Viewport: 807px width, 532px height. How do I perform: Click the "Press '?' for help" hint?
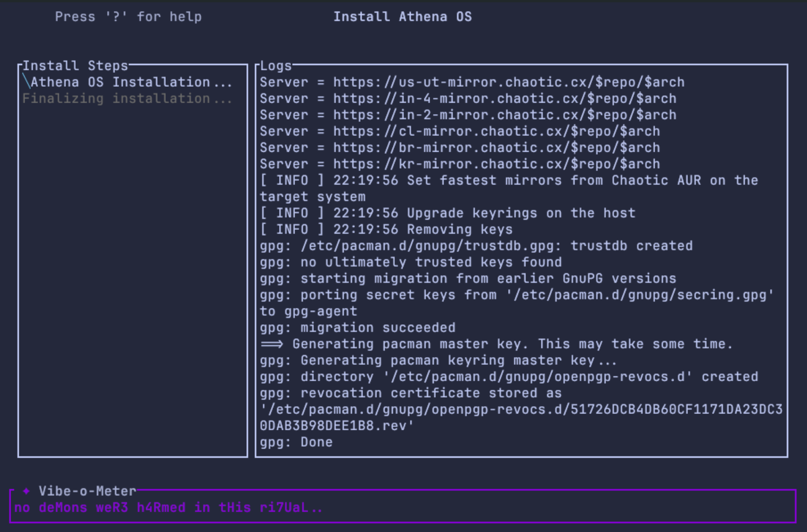(128, 17)
